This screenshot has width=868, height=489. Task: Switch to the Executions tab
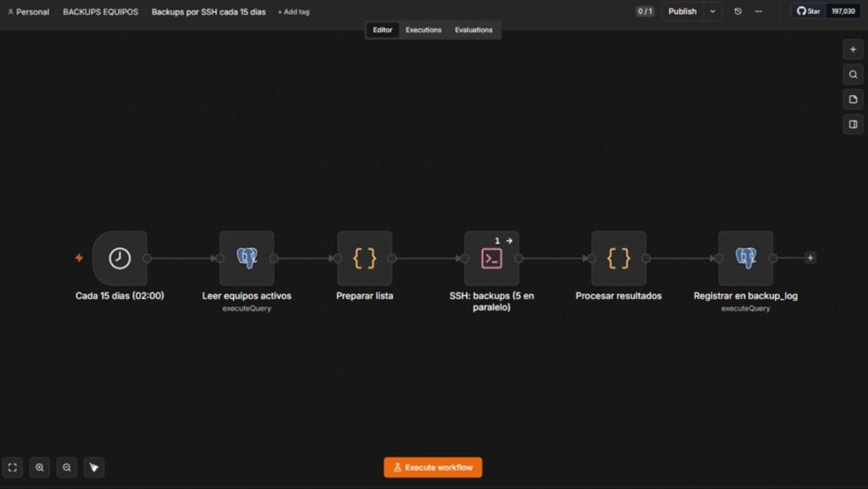pyautogui.click(x=423, y=30)
